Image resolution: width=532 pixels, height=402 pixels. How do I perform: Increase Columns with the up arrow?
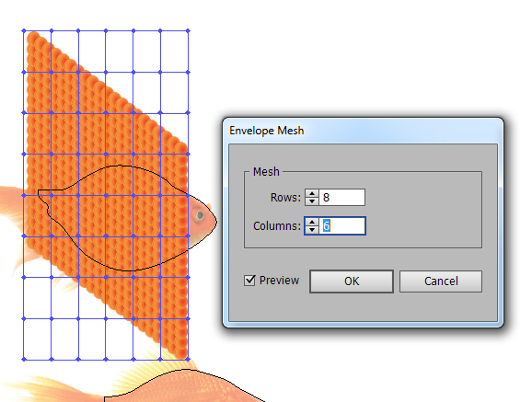(x=311, y=223)
